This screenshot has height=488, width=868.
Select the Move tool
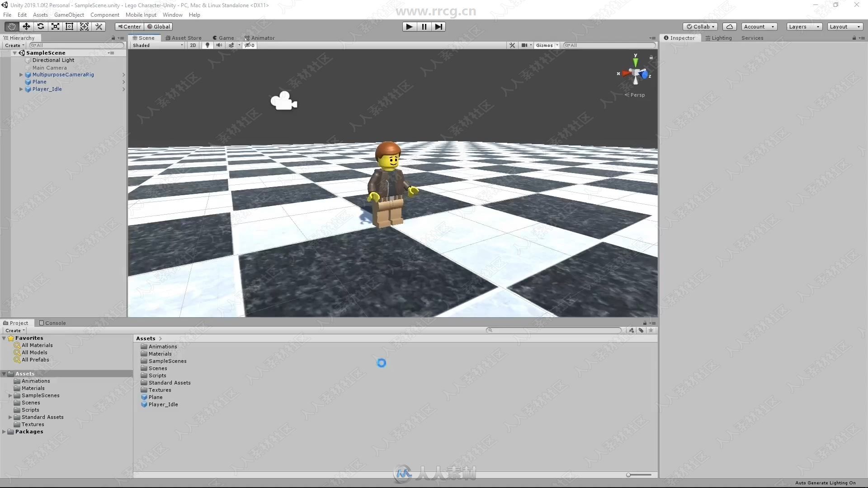(26, 27)
